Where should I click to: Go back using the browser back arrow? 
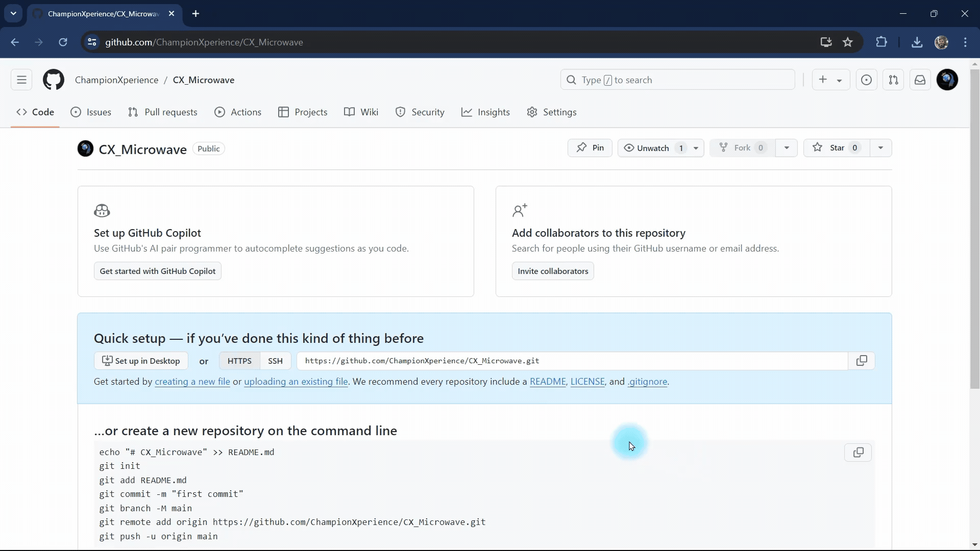tap(15, 42)
